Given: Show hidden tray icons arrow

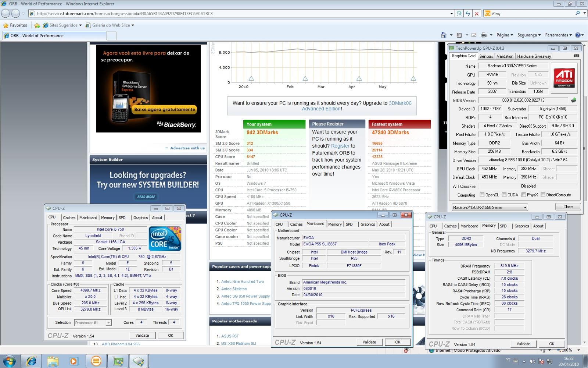Looking at the screenshot, I should pos(524,361).
